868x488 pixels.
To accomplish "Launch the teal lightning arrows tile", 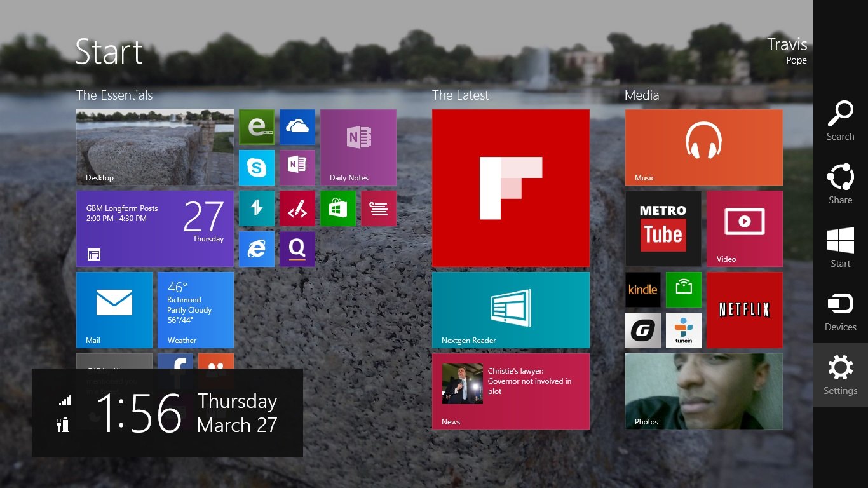I will tap(257, 208).
